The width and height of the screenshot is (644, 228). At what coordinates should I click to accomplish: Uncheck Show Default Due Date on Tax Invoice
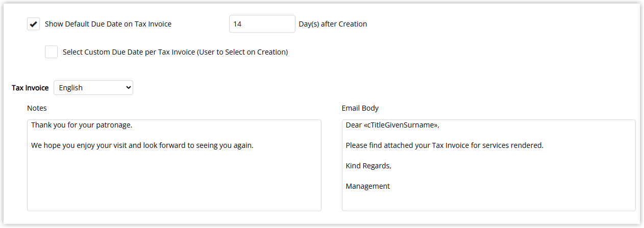click(x=34, y=24)
